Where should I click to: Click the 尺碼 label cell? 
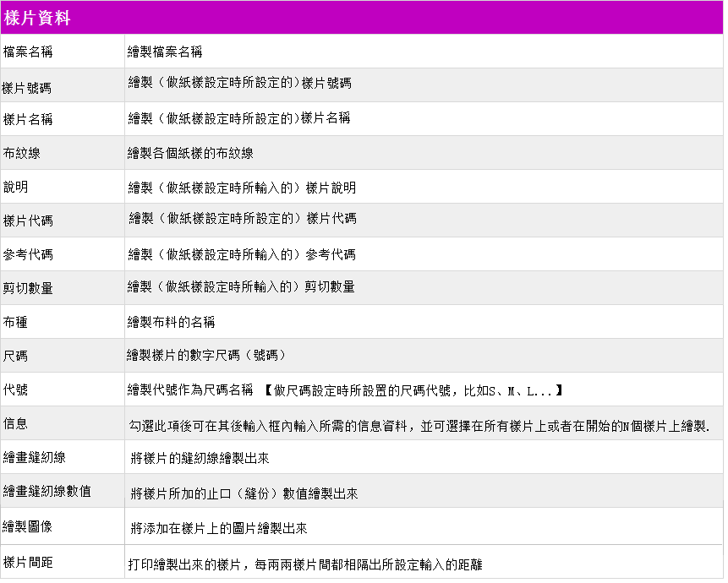pyautogui.click(x=16, y=356)
